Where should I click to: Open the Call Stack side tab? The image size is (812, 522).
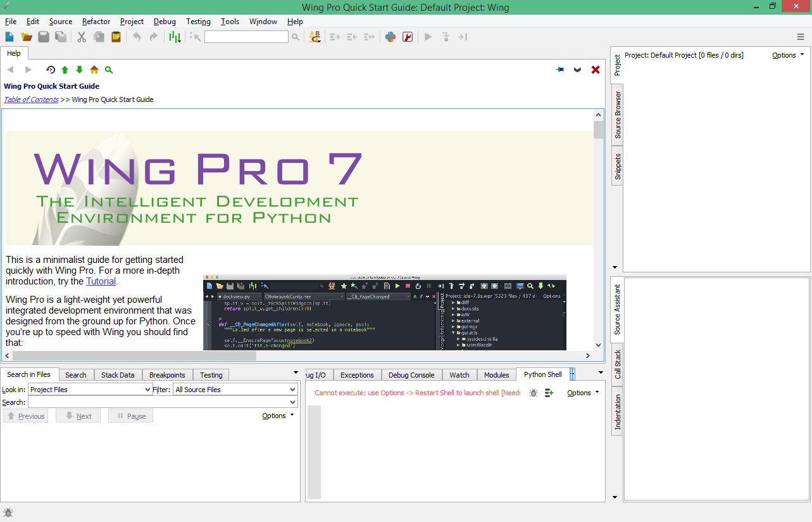click(618, 364)
